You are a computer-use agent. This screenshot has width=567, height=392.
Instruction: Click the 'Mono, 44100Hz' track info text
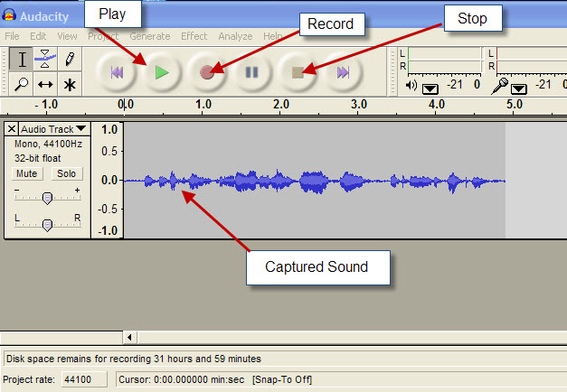(48, 144)
